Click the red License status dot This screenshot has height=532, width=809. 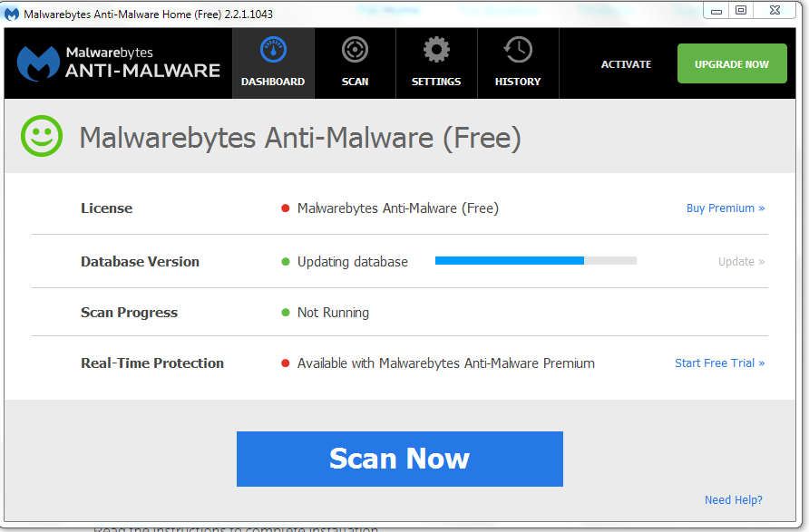pos(285,208)
